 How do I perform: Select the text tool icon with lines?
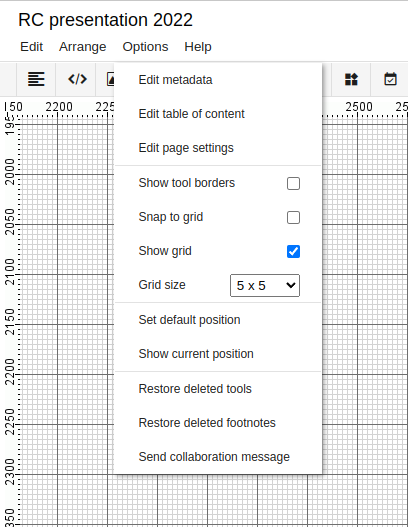36,79
